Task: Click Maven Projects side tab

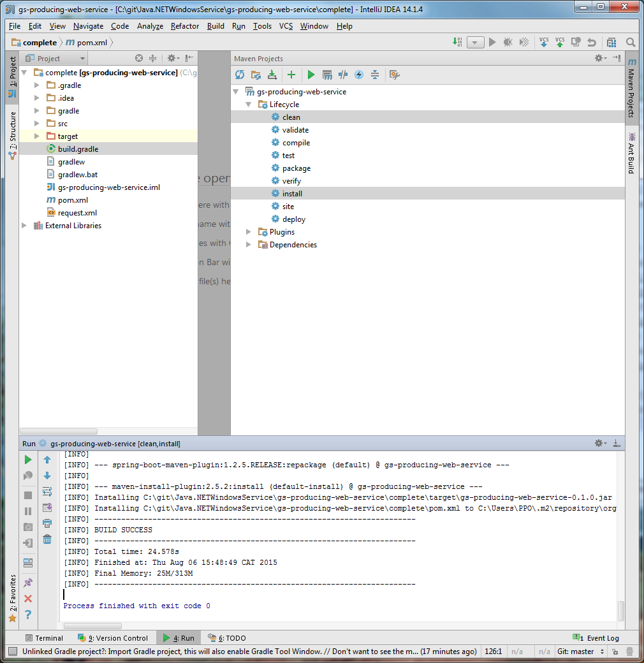Action: [631, 88]
